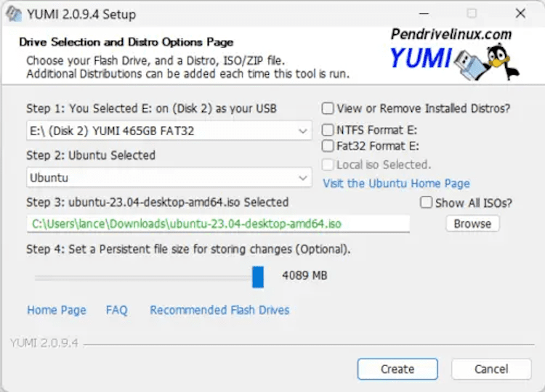Open the USB drive selection dropdown

[x=169, y=131]
